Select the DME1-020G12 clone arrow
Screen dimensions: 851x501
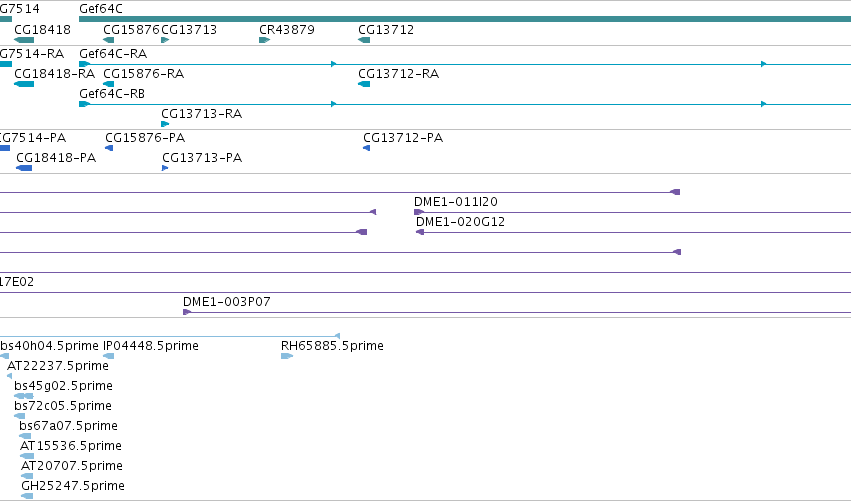(420, 232)
